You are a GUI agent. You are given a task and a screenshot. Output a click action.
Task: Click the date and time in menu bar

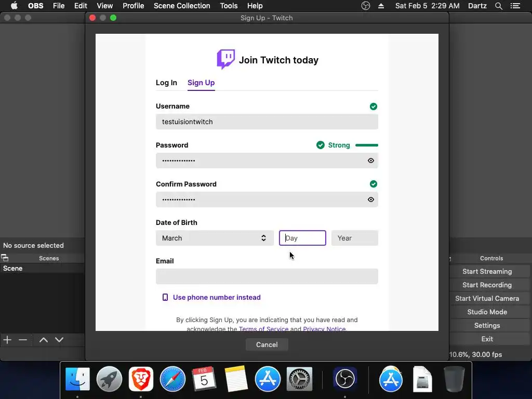tap(428, 6)
